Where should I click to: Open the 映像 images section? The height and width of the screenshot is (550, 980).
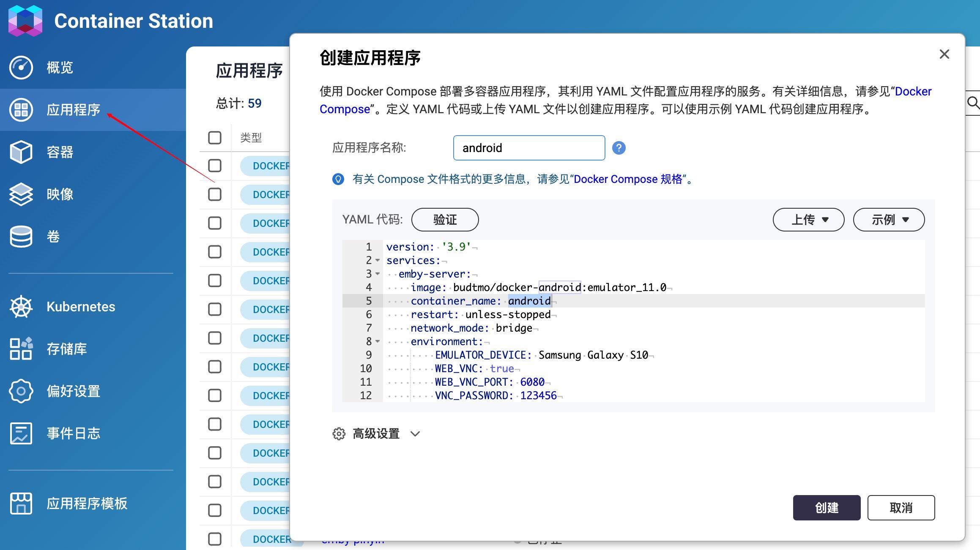pos(21,194)
